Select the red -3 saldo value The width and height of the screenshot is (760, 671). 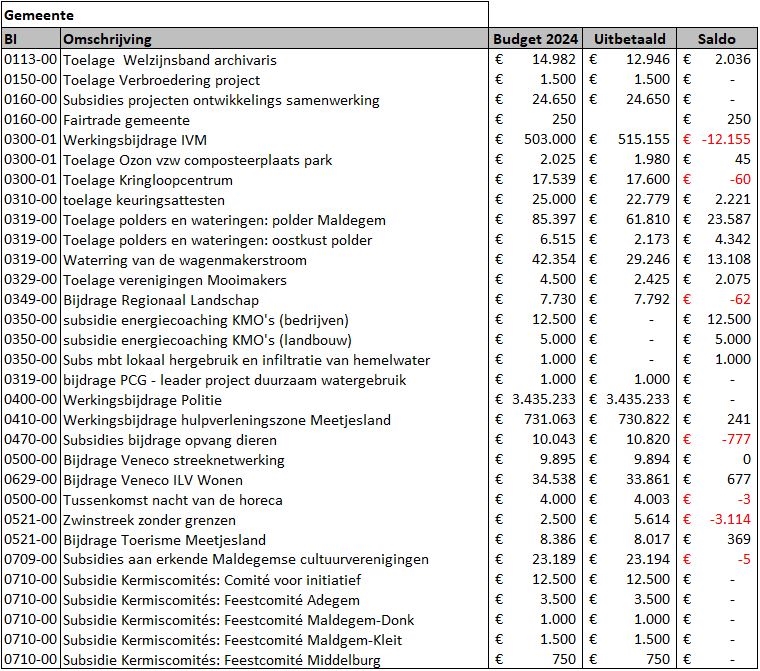[x=744, y=499]
